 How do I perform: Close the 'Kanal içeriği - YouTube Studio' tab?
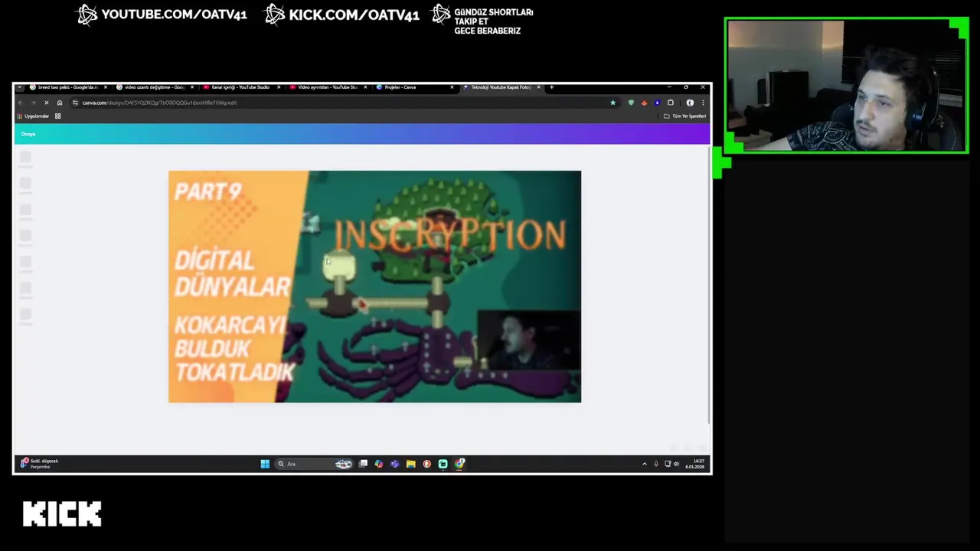click(x=279, y=87)
